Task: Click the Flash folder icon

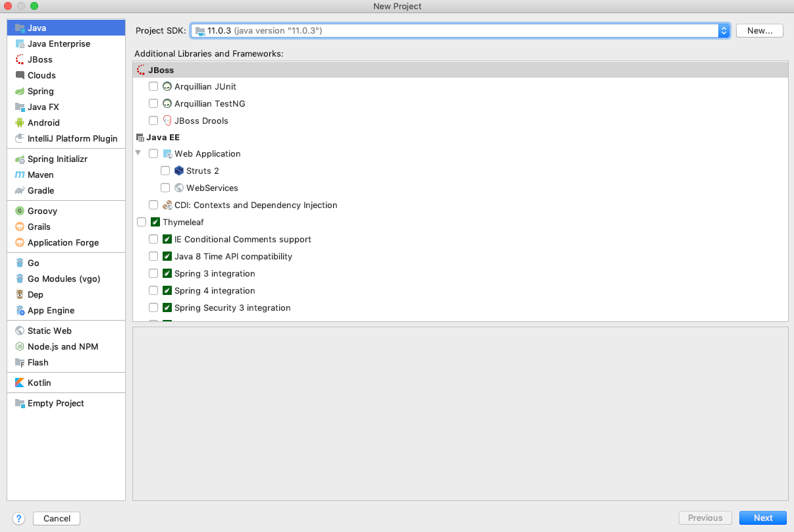Action: point(20,362)
